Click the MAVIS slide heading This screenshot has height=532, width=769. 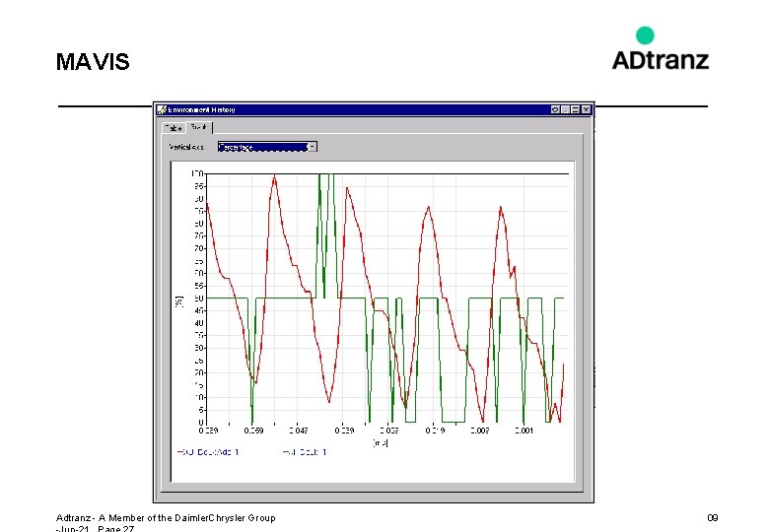pos(93,62)
